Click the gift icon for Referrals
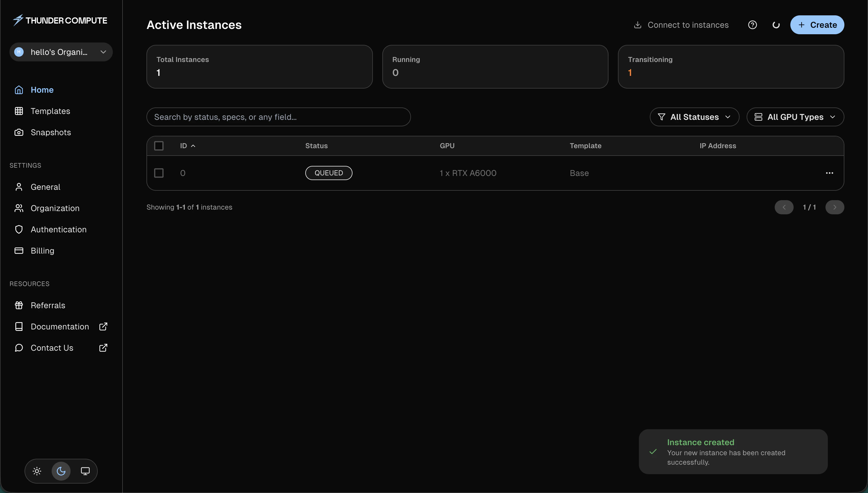Screen dimensions: 868x493 19,305
